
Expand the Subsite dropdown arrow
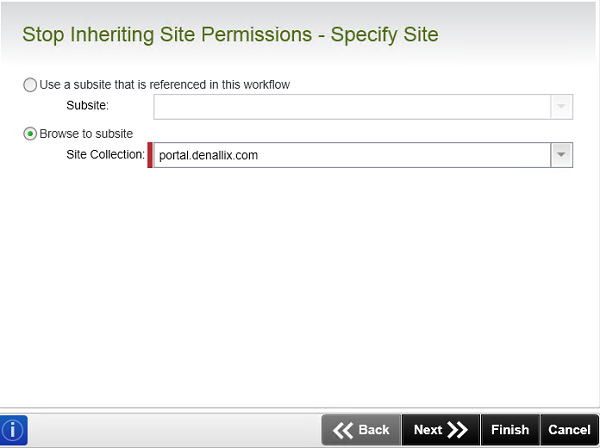coord(561,107)
